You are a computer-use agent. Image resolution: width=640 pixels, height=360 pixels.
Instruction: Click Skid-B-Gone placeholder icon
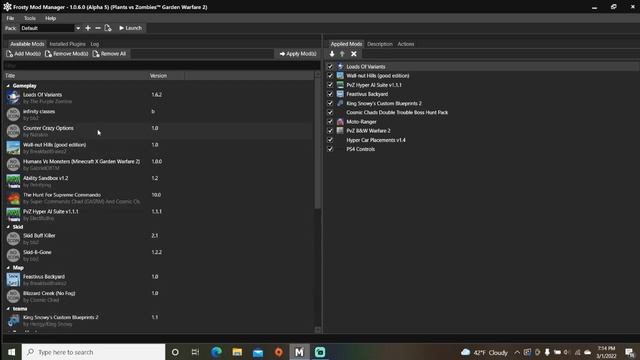tap(13, 256)
